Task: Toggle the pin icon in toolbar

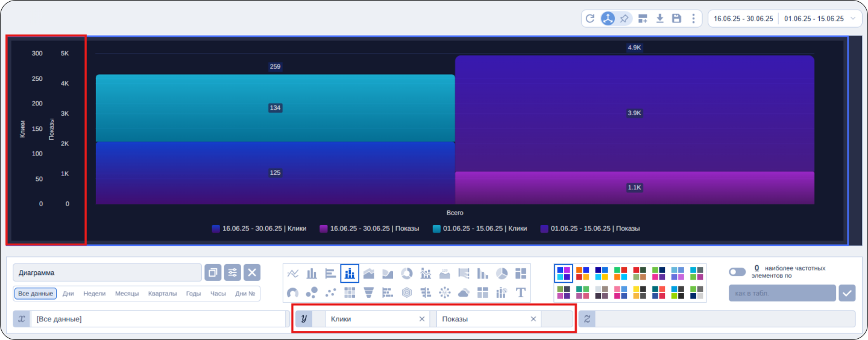Action: [x=624, y=19]
